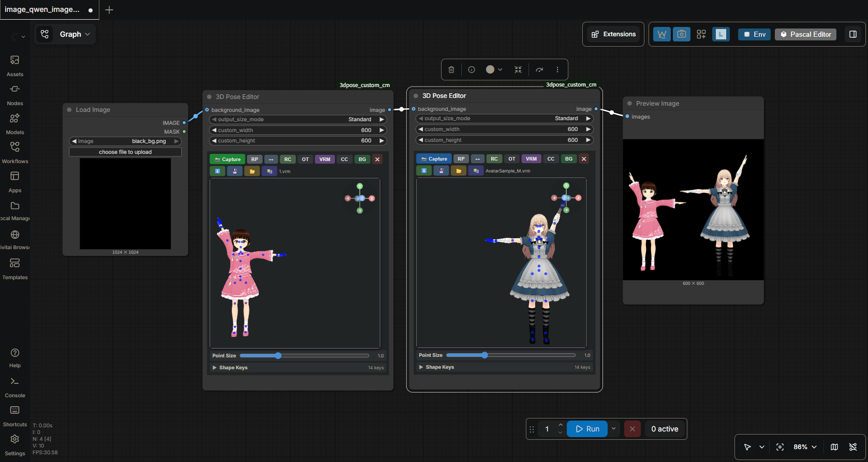
Task: Open the Templates sidebar panel
Action: (15, 269)
